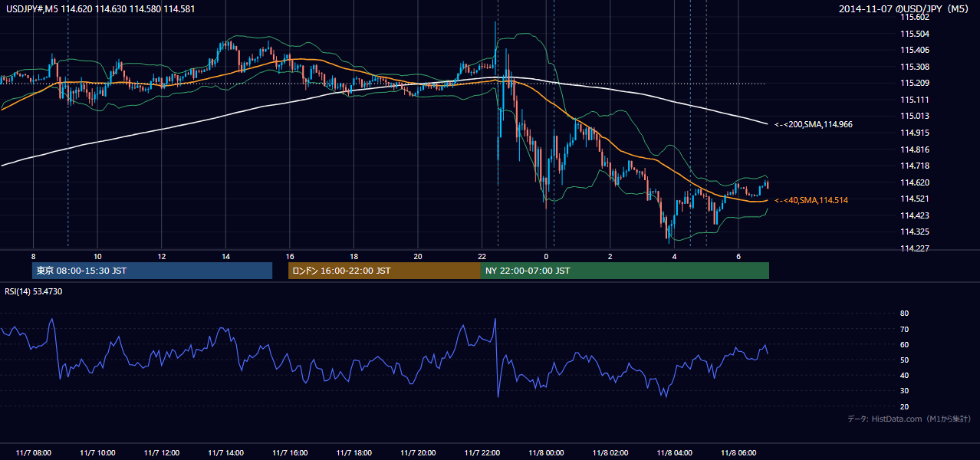
Task: Click RSI scale value 30
Action: pos(904,390)
